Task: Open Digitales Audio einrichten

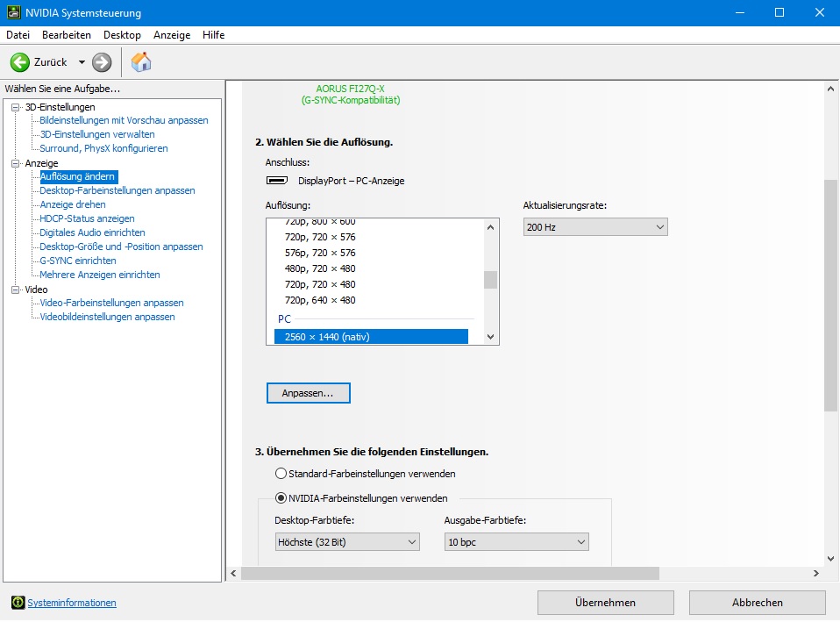Action: 93,232
